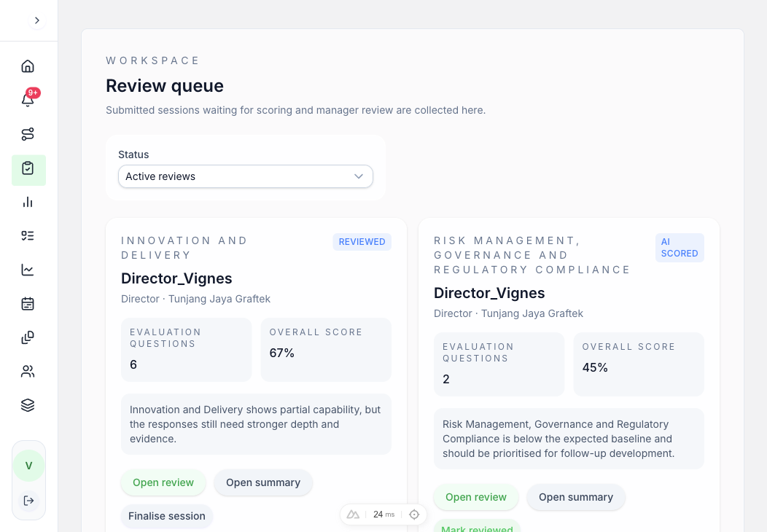The height and width of the screenshot is (532, 767).
Task: Click the WORKSPACE label above the heading
Action: [152, 60]
